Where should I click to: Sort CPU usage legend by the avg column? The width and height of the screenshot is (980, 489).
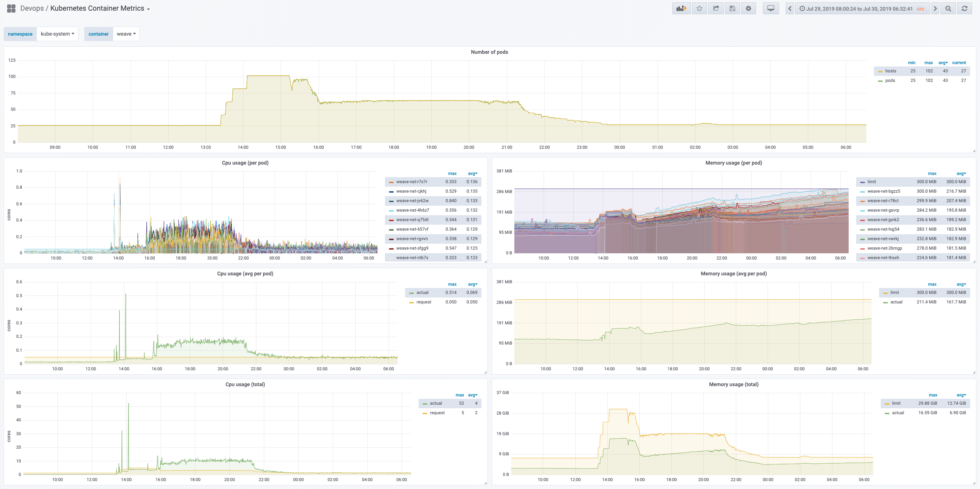[472, 173]
